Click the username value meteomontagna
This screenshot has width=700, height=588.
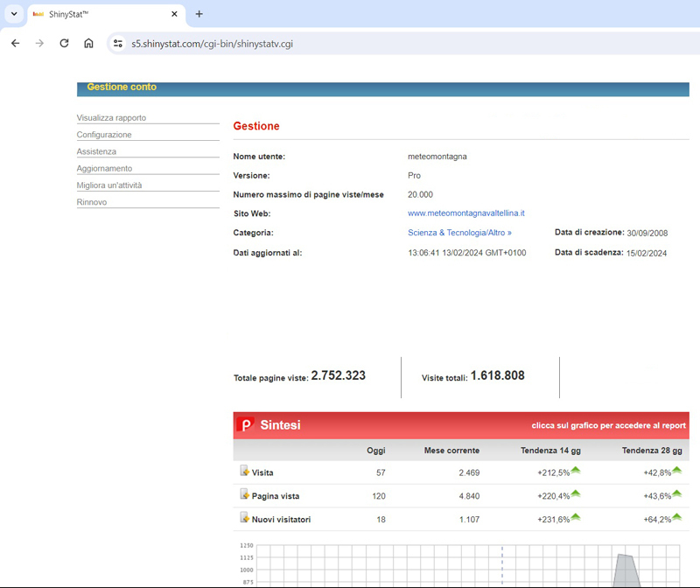pyautogui.click(x=437, y=157)
